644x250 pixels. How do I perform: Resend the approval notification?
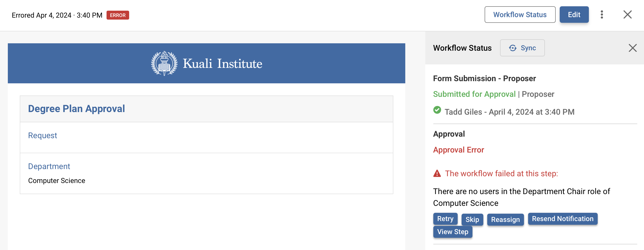click(562, 218)
